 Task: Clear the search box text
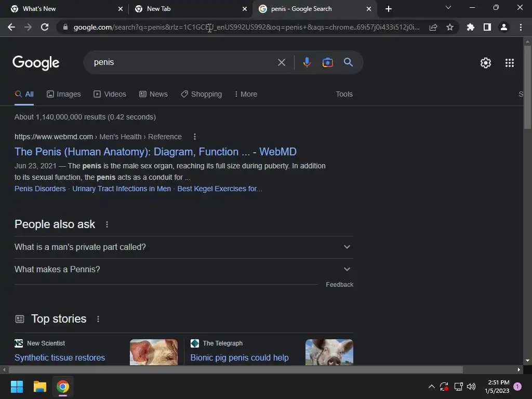coord(281,62)
